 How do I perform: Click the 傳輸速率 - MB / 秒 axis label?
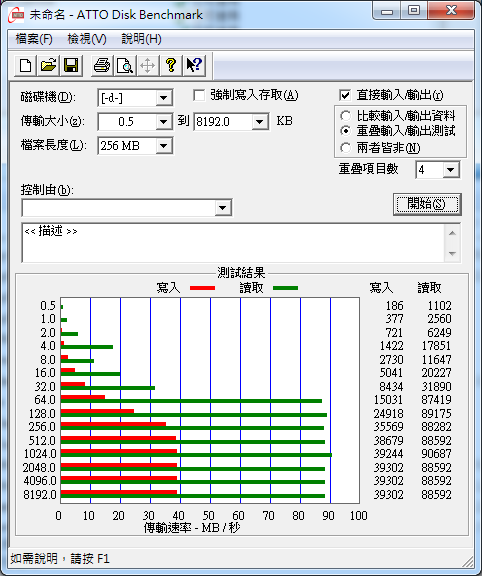pyautogui.click(x=192, y=528)
